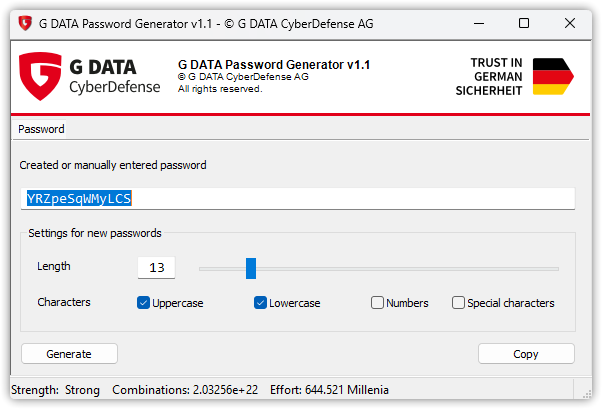Disable the Uppercase checkbox

pyautogui.click(x=143, y=303)
